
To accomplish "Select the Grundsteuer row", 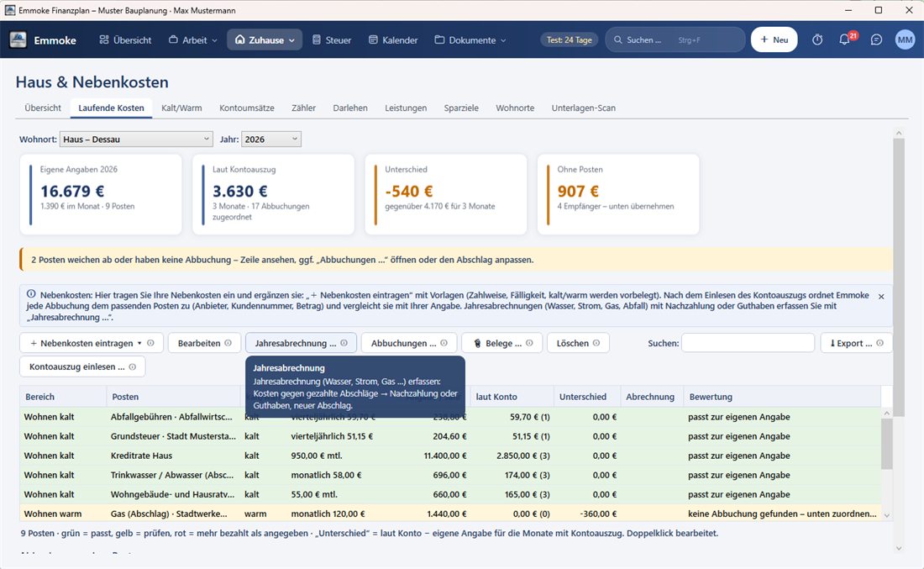I will 450,436.
